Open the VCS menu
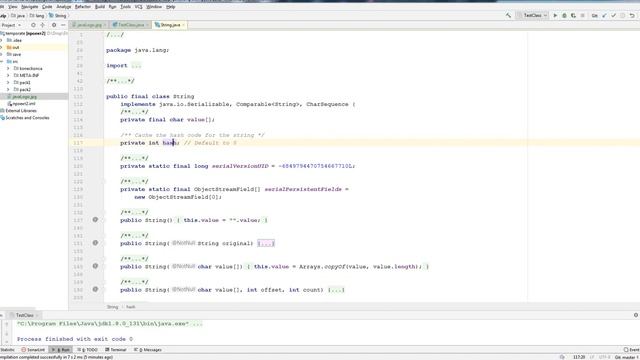Viewport: 640px width, 360px height. [x=138, y=7]
